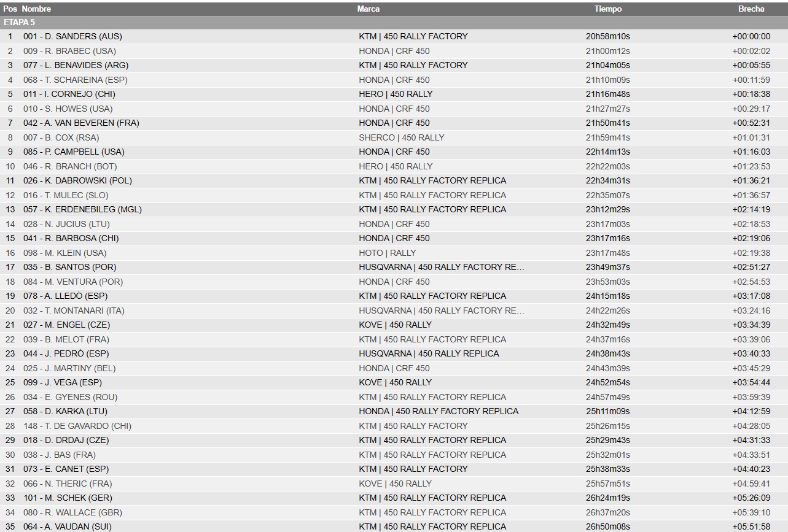The image size is (788, 532).
Task: Select rider 044 - J. PEDRÓ (ESP)
Action: click(x=66, y=353)
